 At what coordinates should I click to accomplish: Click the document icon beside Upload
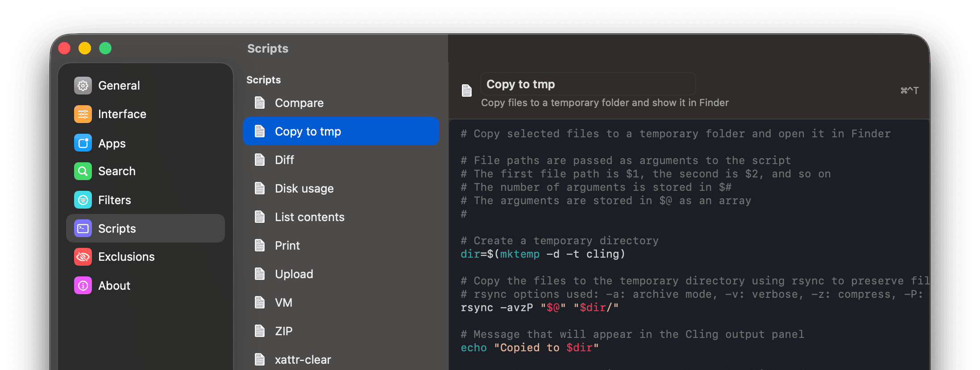click(260, 274)
